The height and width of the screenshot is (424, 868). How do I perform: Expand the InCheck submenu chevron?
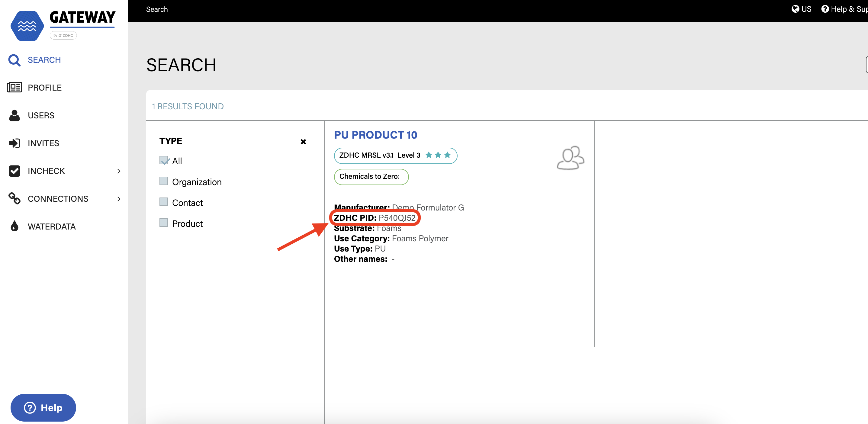(119, 171)
